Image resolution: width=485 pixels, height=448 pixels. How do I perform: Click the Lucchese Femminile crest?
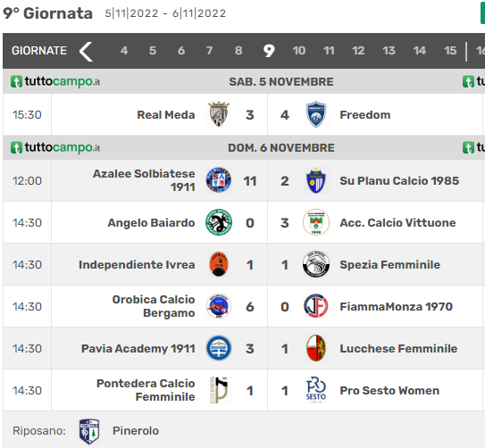pos(316,348)
